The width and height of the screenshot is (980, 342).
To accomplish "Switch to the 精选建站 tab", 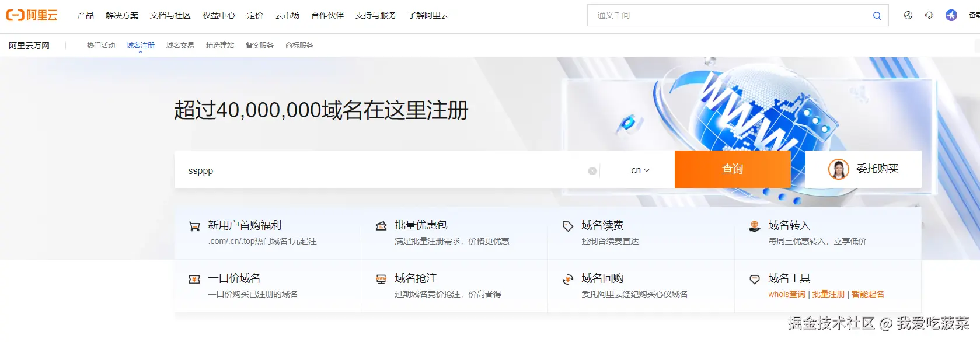I will [220, 46].
